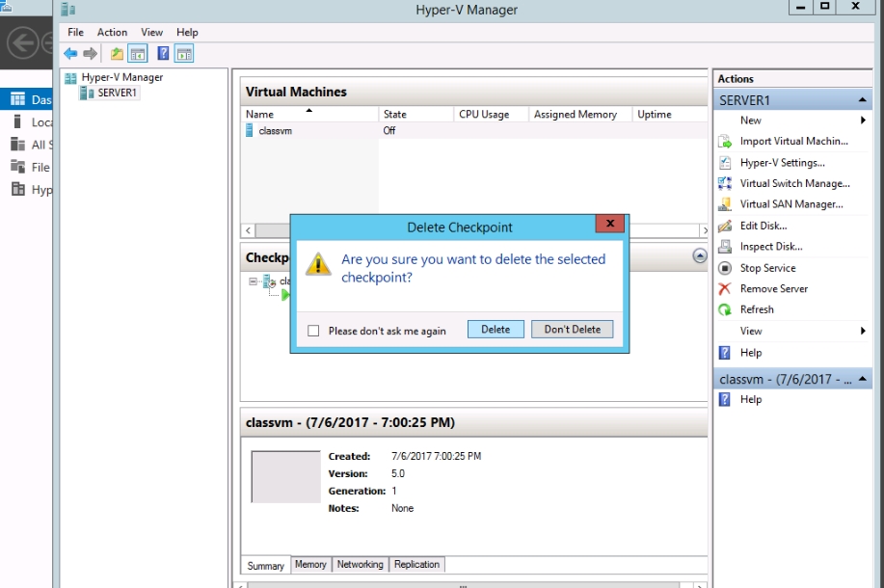Click the Up one level folder icon
The height and width of the screenshot is (588, 884).
[x=117, y=54]
